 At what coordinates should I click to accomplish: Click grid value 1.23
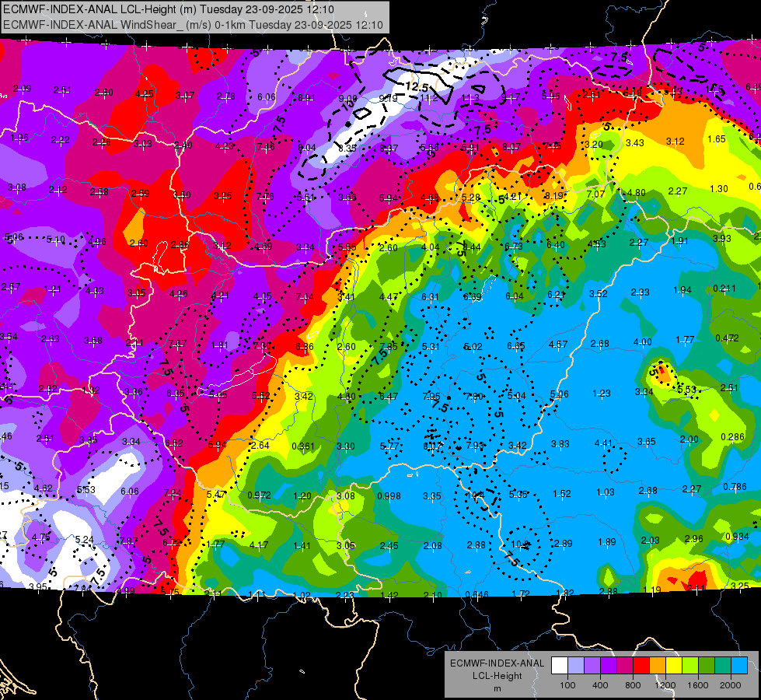pyautogui.click(x=602, y=393)
